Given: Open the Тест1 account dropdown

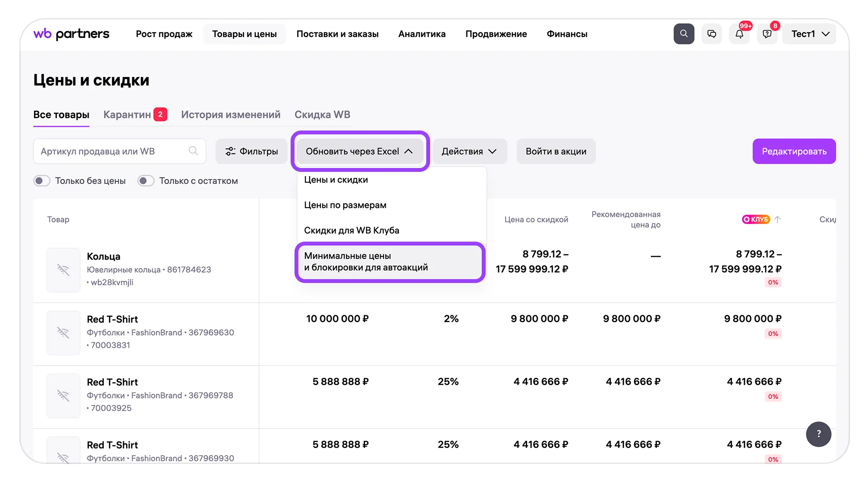Looking at the screenshot, I should [x=809, y=34].
